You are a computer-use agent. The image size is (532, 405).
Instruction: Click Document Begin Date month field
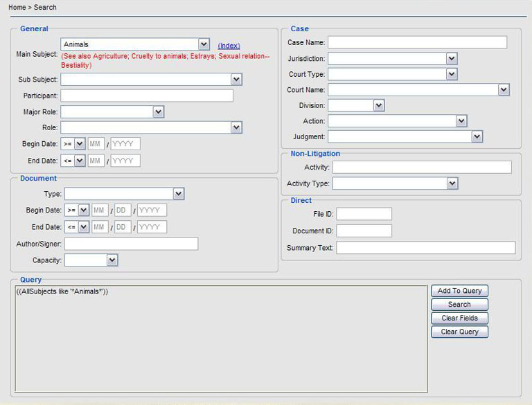[100, 210]
